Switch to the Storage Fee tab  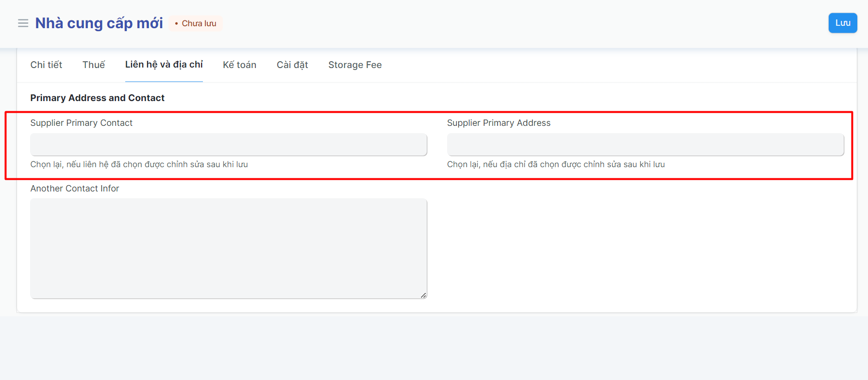click(x=355, y=65)
